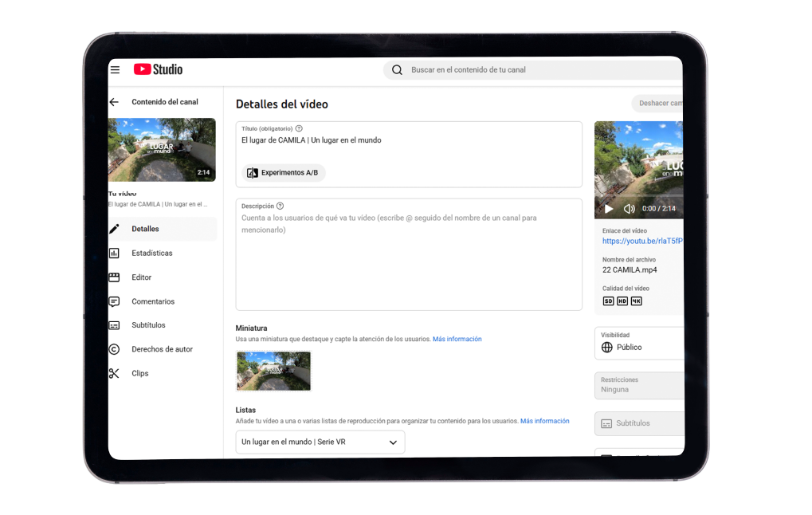Image resolution: width=812 pixels, height=515 pixels.
Task: Click Más información link under Miniatura
Action: [457, 339]
